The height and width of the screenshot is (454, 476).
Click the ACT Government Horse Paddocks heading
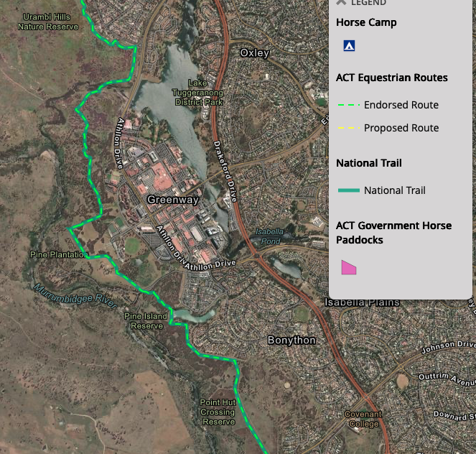[393, 232]
